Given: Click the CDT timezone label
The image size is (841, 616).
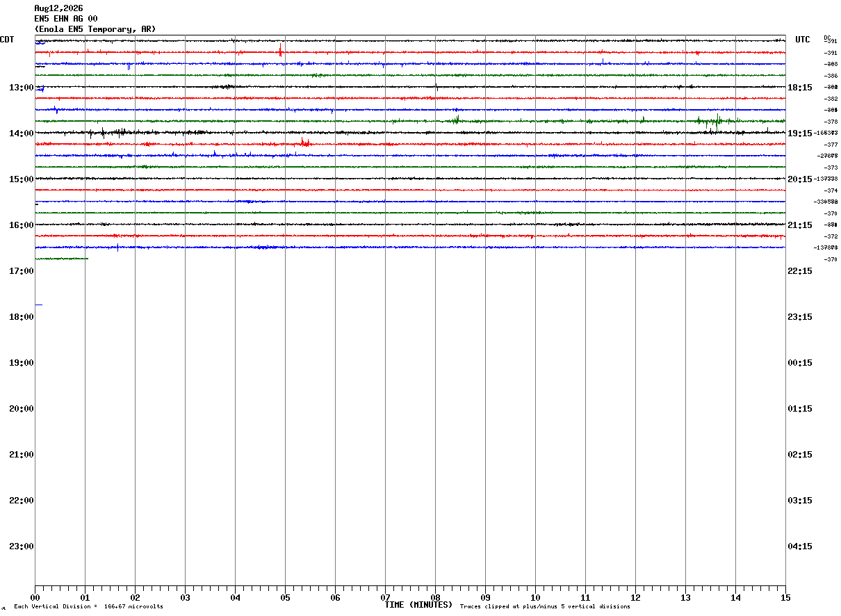Looking at the screenshot, I should click(7, 40).
